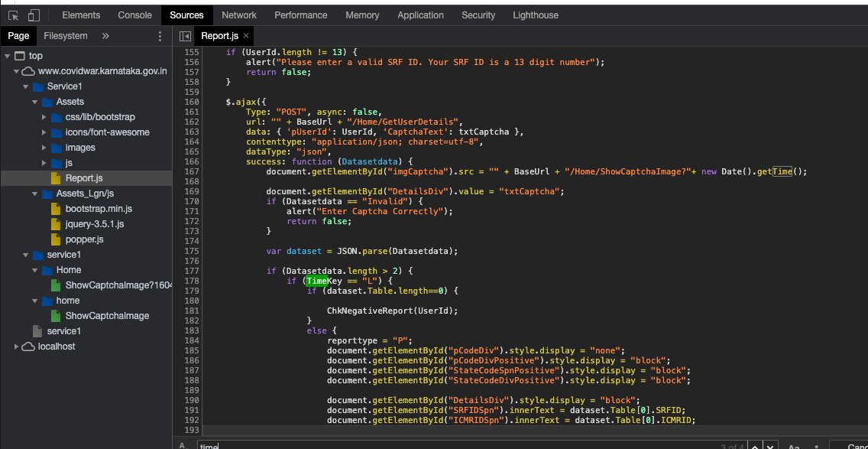Set a breakpoint on line 160

coord(192,102)
